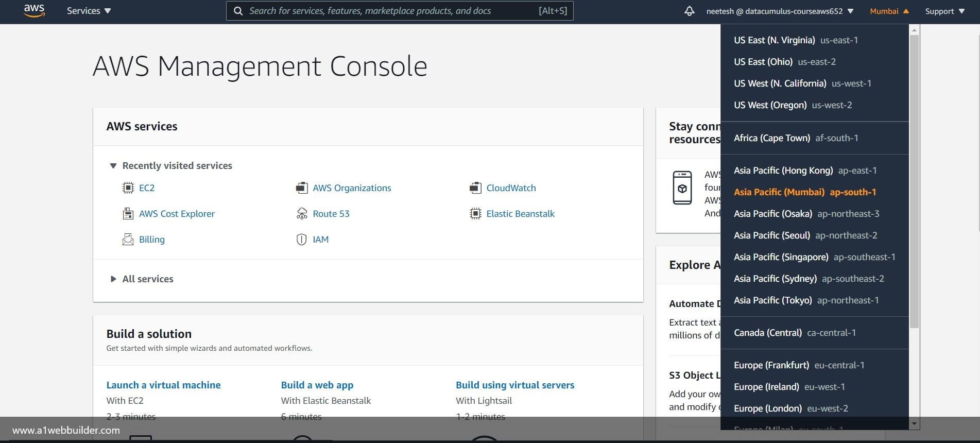This screenshot has width=980, height=443.
Task: Open the AWS Organizations link
Action: click(x=352, y=188)
